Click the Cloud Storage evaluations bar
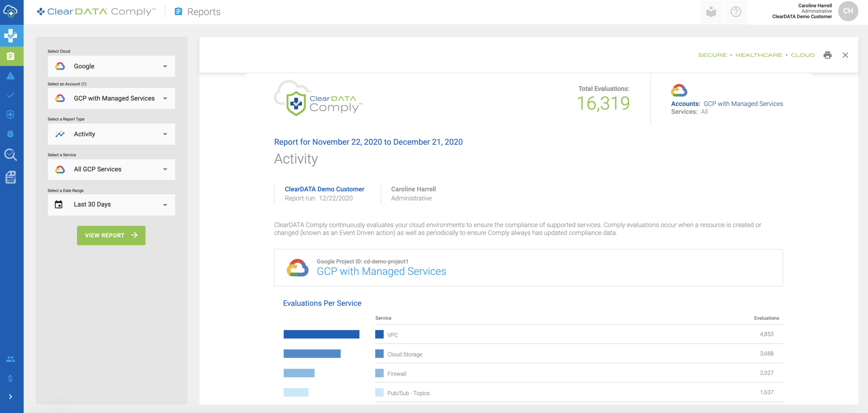 pos(312,354)
